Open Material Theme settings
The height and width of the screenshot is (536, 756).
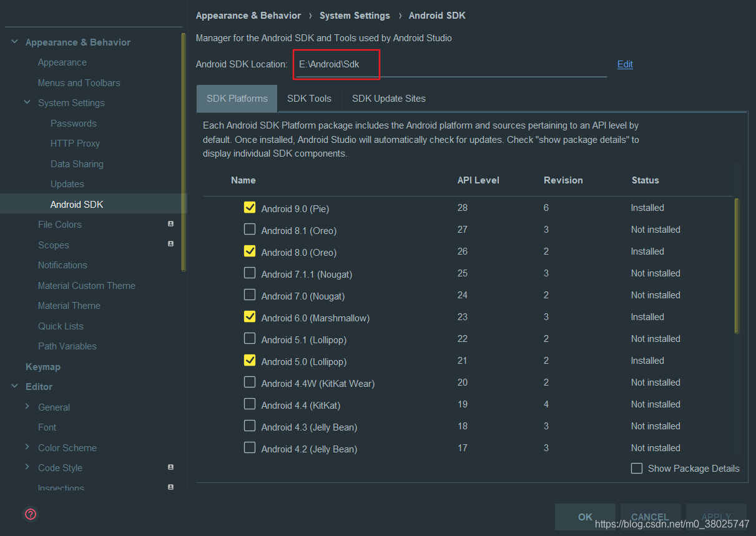69,306
